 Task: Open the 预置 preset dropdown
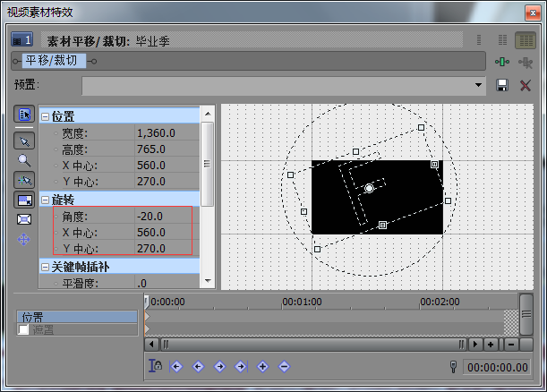click(x=479, y=85)
